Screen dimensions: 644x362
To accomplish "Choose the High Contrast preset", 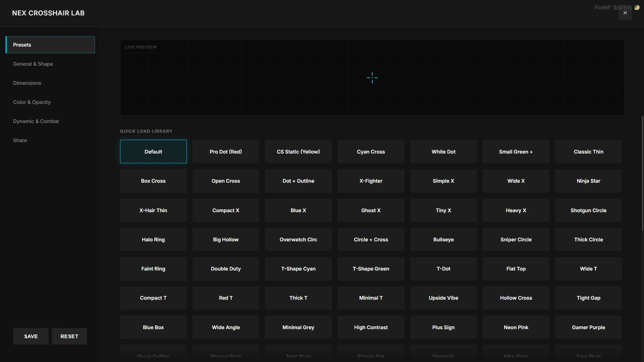I will pyautogui.click(x=371, y=327).
